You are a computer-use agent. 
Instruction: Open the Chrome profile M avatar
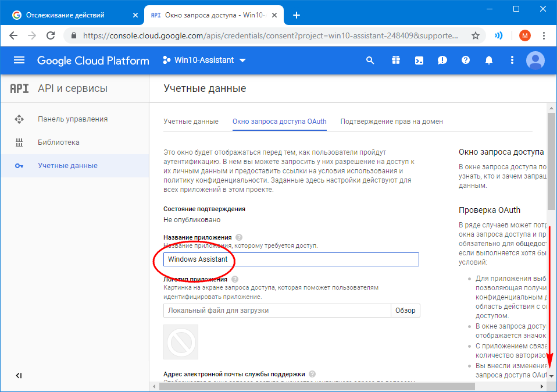(524, 35)
